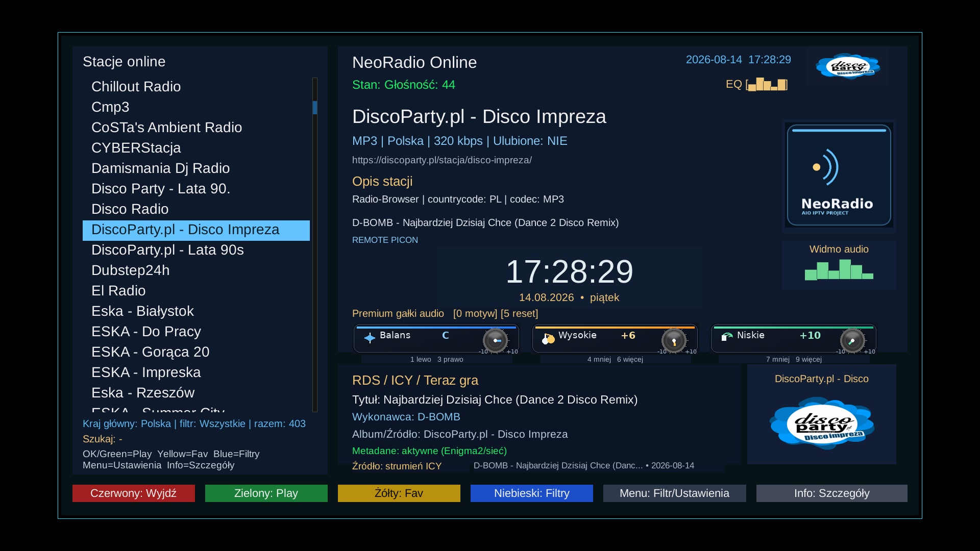Select Cmp3 station
The height and width of the screenshot is (551, 980).
coord(196,107)
